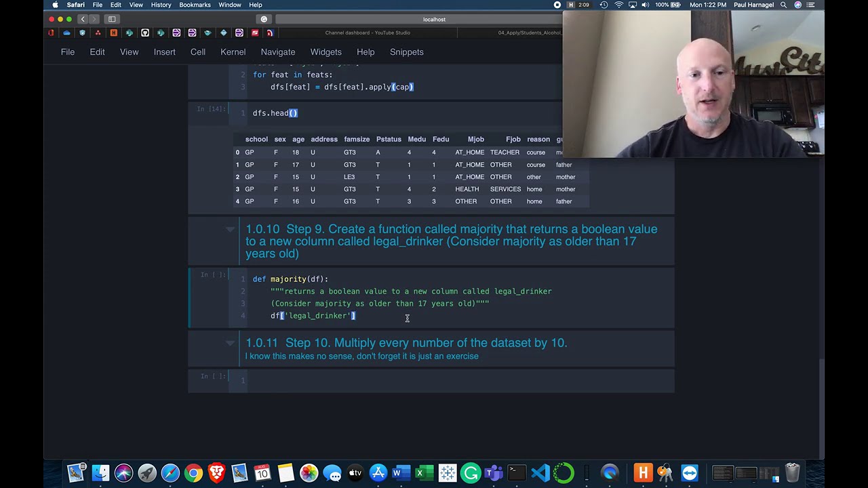The width and height of the screenshot is (868, 488).
Task: Open the orange H pinned tab
Action: point(113,33)
